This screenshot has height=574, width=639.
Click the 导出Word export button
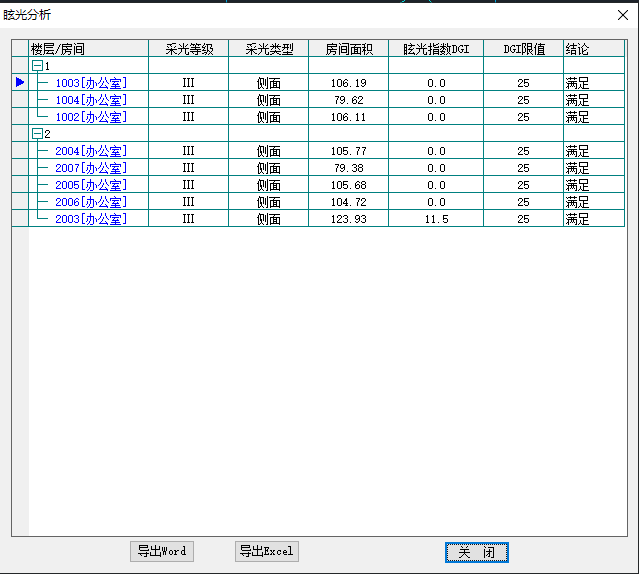coord(161,551)
